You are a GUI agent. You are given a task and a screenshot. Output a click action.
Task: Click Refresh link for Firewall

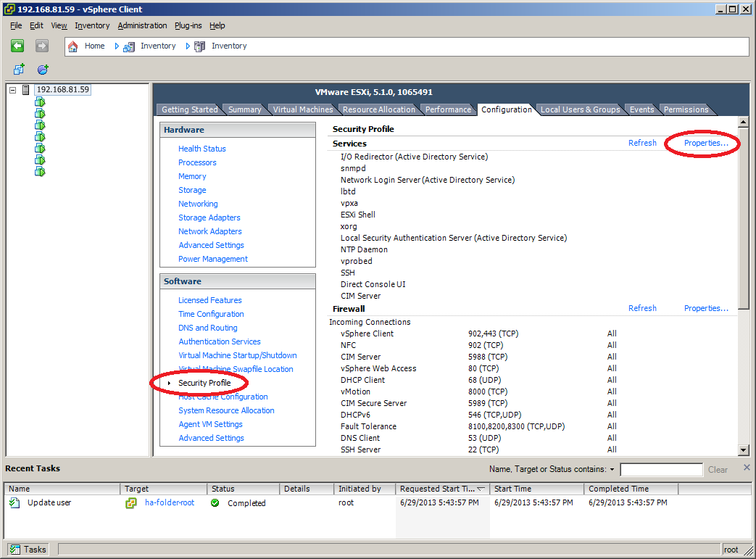click(x=642, y=308)
